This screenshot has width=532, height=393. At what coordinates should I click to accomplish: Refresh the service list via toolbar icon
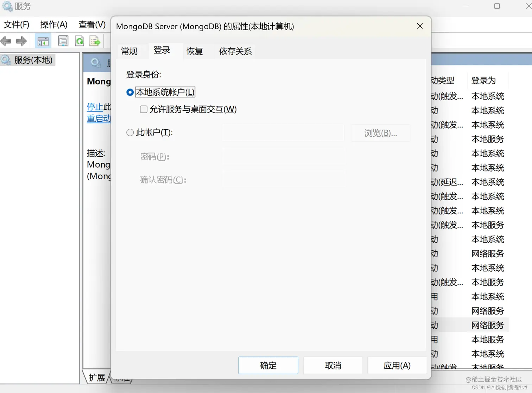80,41
